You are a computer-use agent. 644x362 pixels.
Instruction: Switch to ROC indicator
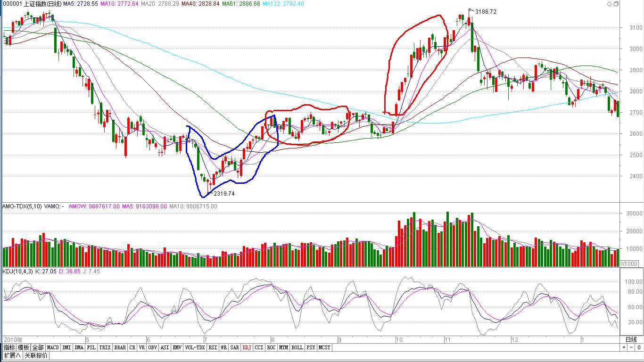[x=271, y=347]
